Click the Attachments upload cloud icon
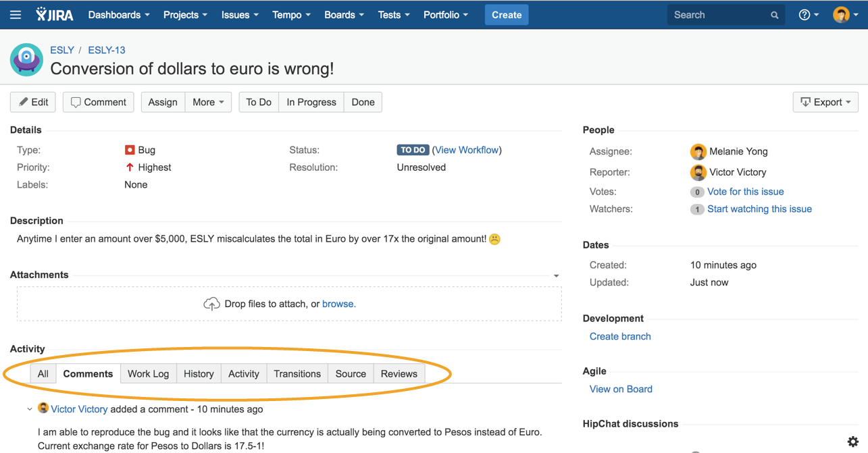Screen dimensions: 868x453 click(211, 304)
